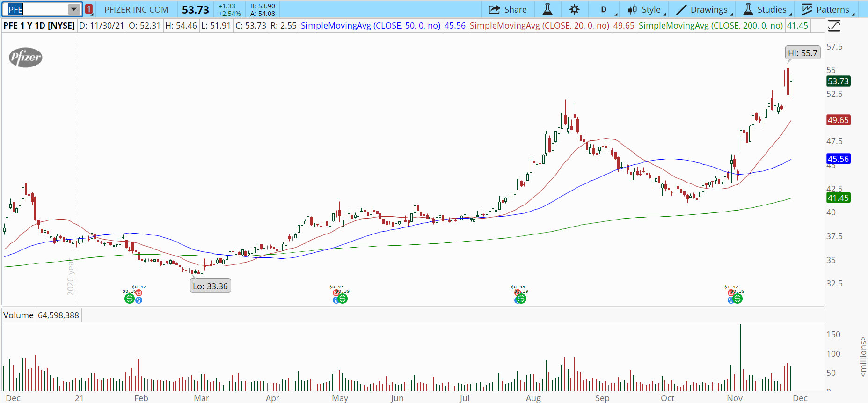868x403 pixels.
Task: Click the Aug label on the time axis
Action: (533, 398)
